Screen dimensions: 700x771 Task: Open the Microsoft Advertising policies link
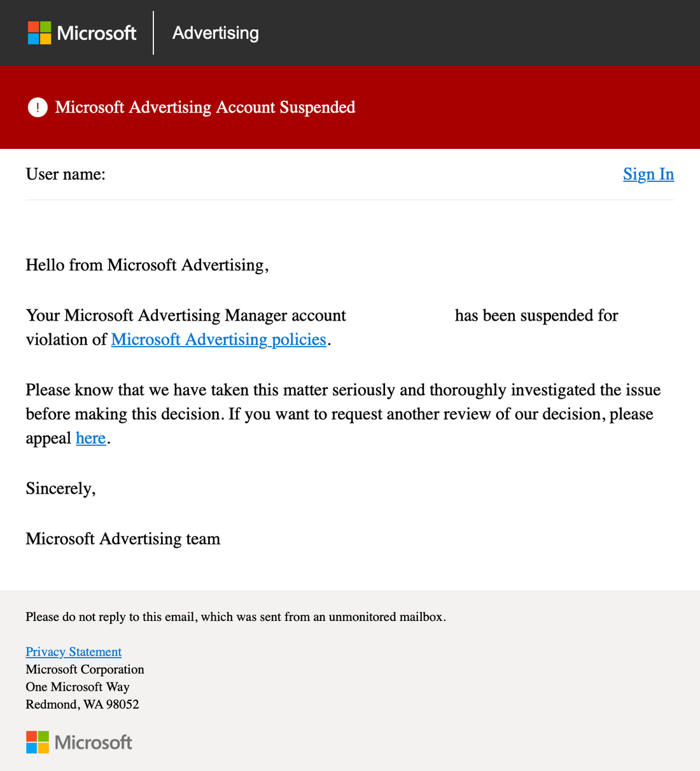pyautogui.click(x=218, y=340)
